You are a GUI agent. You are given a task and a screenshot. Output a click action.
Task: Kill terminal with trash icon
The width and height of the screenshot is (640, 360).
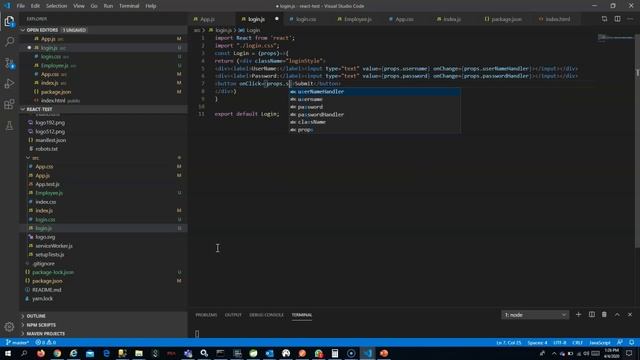click(x=604, y=315)
